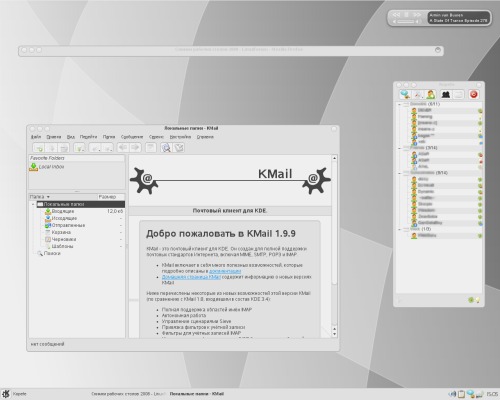Open Find Messages magnifier icon in KMail toolbar
Viewport: 500px width, 400px height.
click(x=166, y=147)
